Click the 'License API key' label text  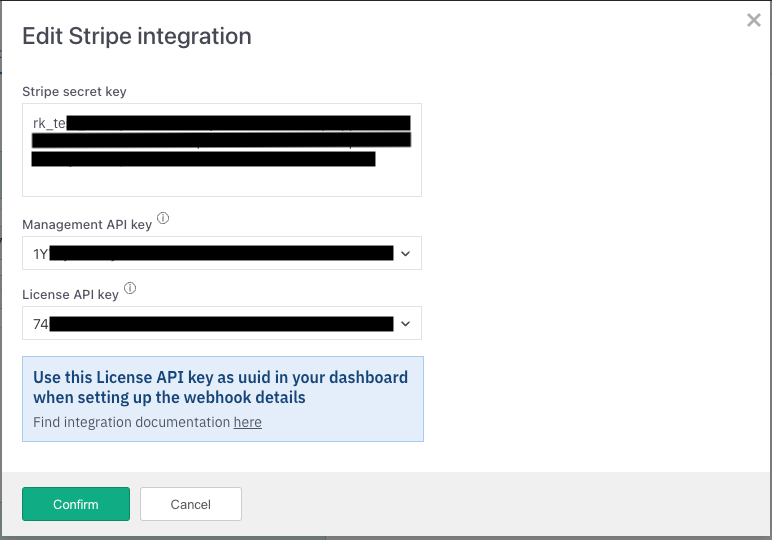pos(70,294)
